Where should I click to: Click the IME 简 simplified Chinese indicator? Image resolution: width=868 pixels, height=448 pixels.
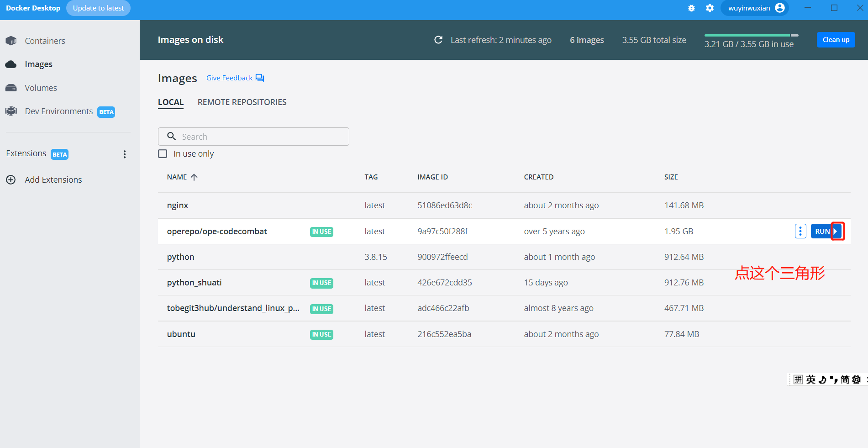click(x=845, y=379)
